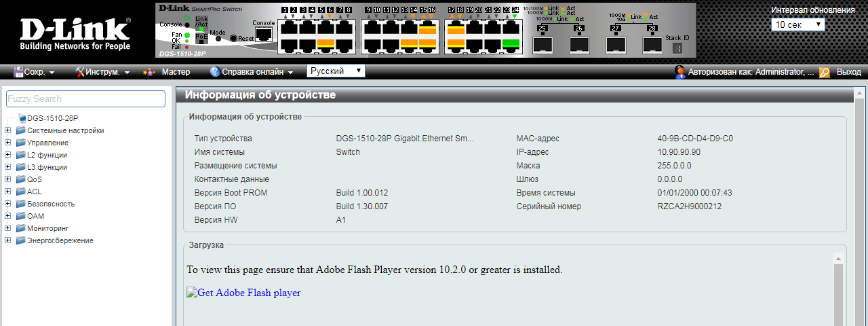Expand the Мониторинг tree node
The image size is (868, 326).
point(7,228)
